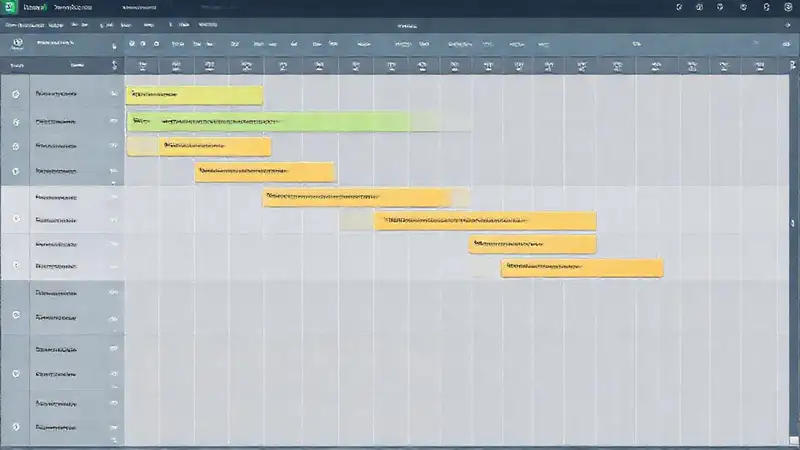800x450 pixels.
Task: Toggle the circle beside the green bar's row
Action: (x=16, y=122)
